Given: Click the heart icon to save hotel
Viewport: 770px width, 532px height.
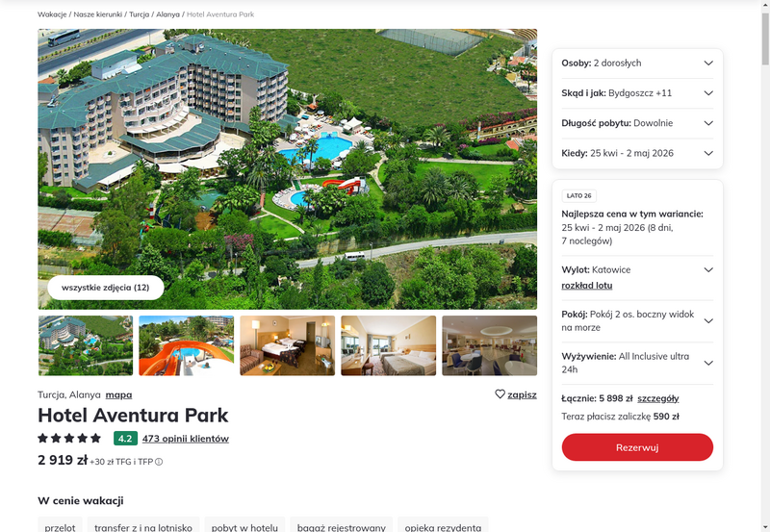Looking at the screenshot, I should [500, 394].
